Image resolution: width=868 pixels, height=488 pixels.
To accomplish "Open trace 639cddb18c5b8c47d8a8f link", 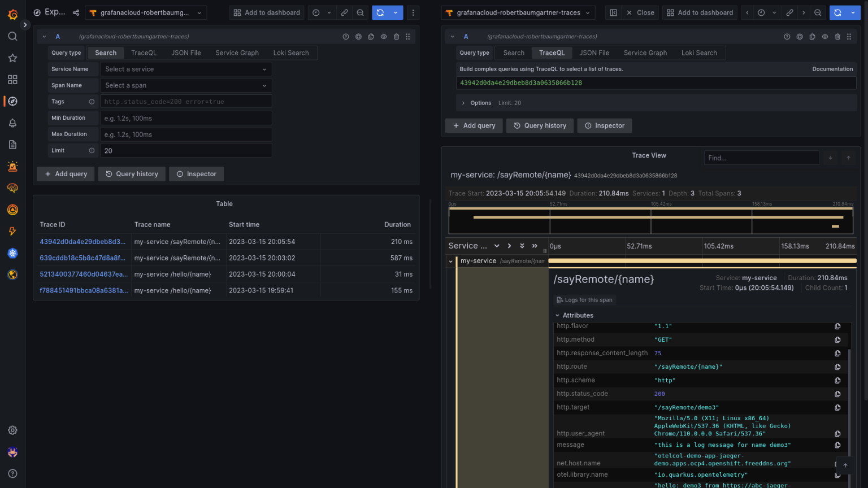I will (83, 258).
